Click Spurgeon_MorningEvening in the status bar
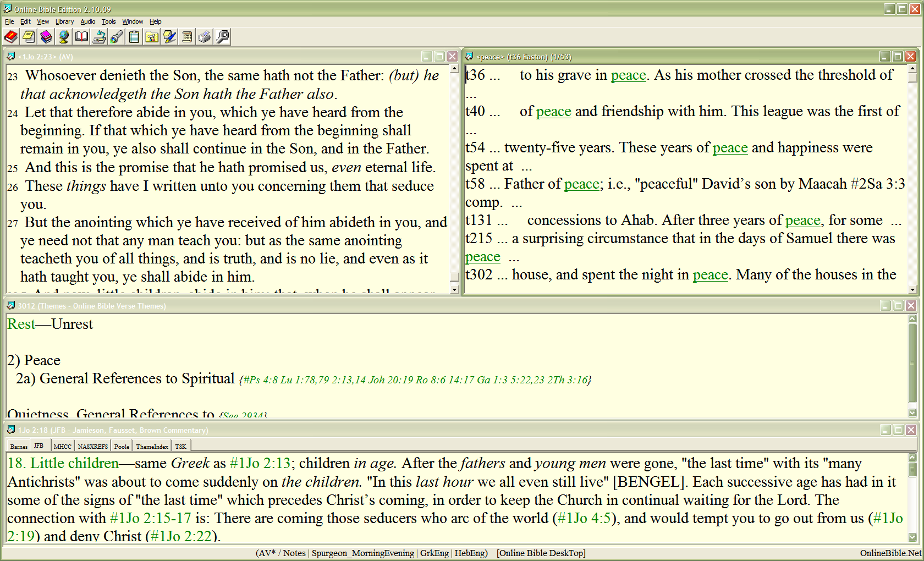 click(362, 553)
